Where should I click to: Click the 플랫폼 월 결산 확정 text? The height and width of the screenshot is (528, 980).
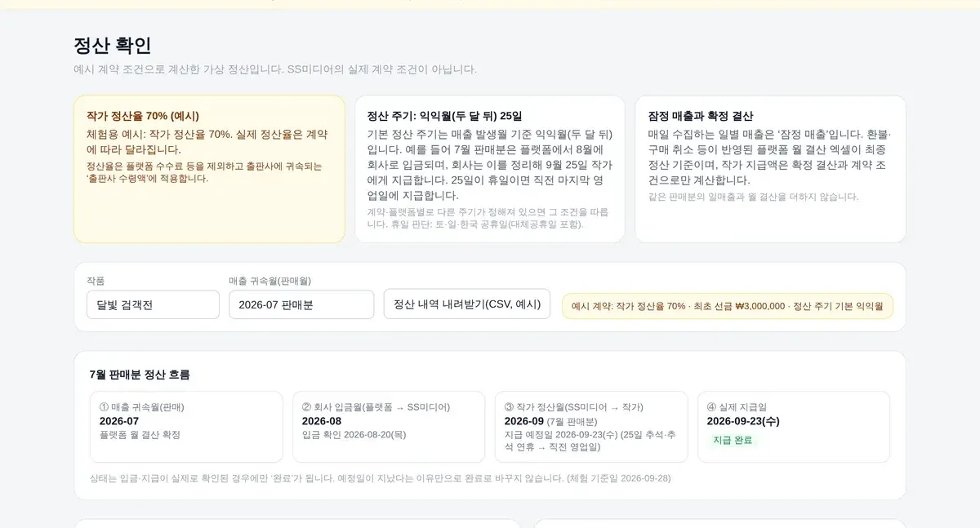140,435
